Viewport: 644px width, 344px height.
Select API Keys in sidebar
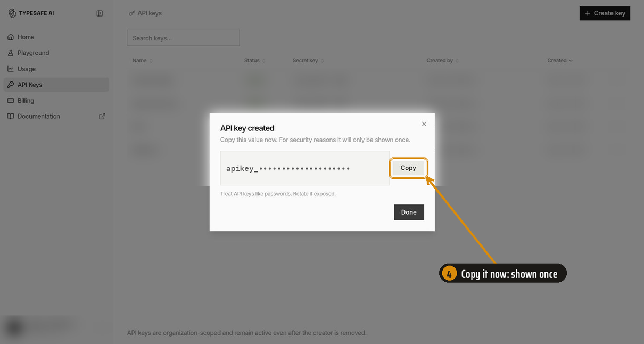(56, 85)
